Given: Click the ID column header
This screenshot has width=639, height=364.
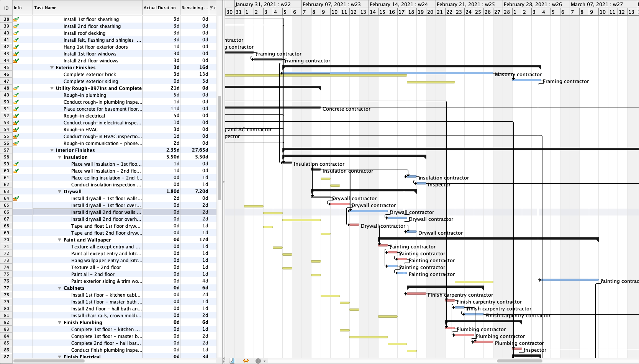Looking at the screenshot, I should point(6,8).
